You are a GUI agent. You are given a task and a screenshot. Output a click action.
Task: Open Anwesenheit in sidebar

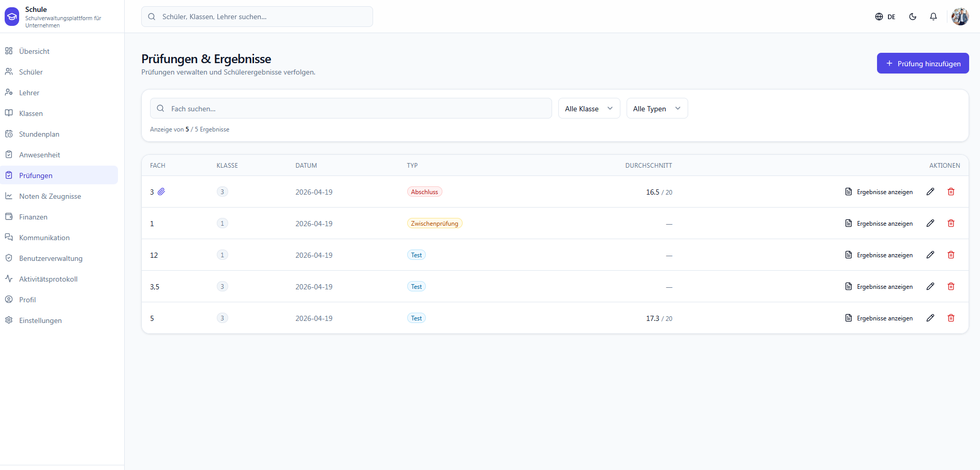point(59,155)
